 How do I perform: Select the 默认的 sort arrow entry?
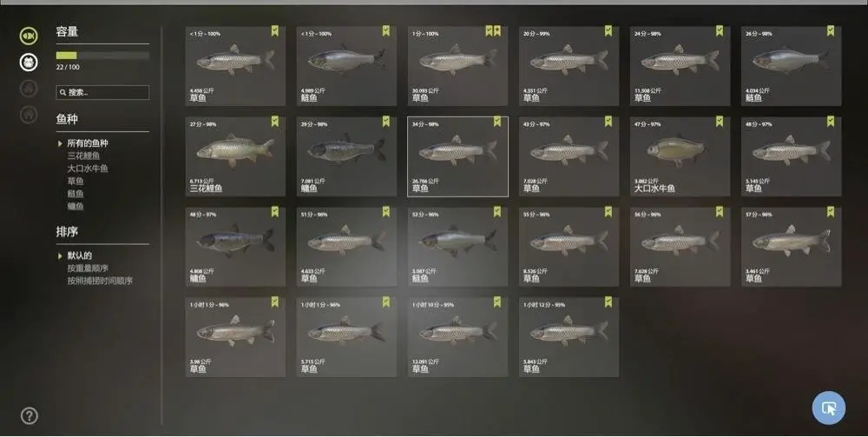(x=75, y=255)
